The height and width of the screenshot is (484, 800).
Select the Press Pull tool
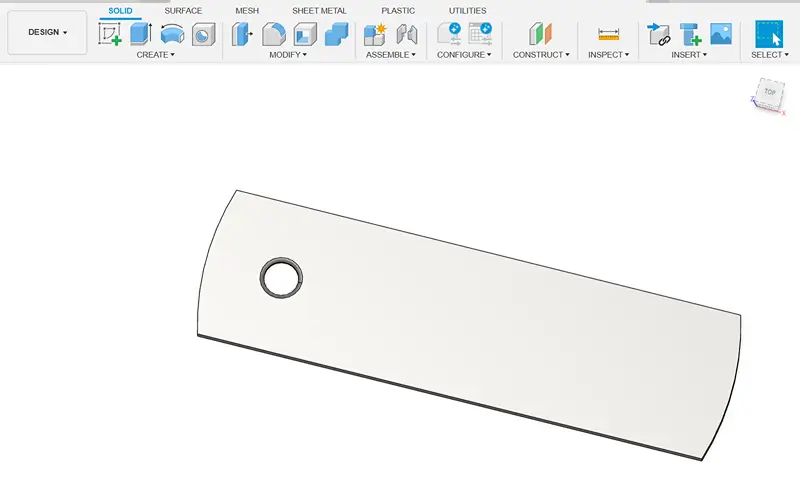pyautogui.click(x=242, y=34)
